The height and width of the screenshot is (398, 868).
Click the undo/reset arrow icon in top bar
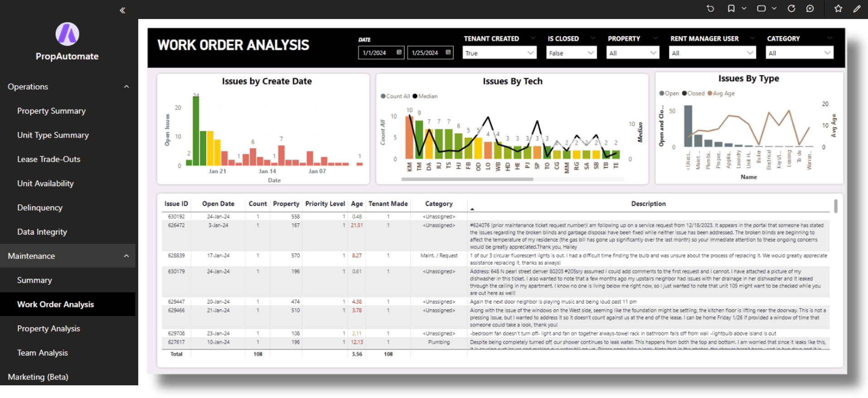710,8
